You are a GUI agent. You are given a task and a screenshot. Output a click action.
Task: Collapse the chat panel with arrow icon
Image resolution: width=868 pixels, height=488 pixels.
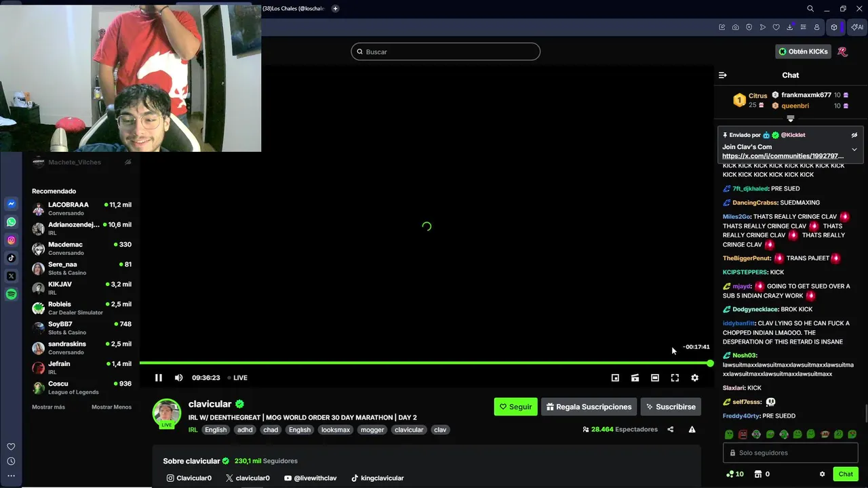pos(723,75)
